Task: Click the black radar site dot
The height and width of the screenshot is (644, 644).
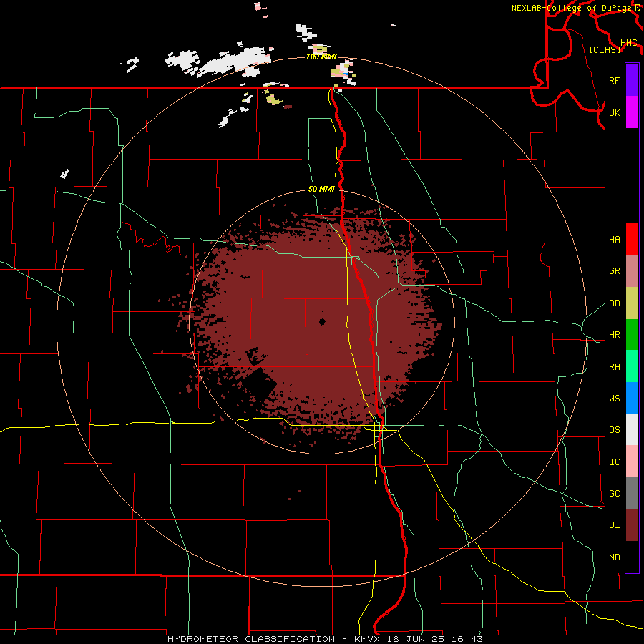Action: 323,321
